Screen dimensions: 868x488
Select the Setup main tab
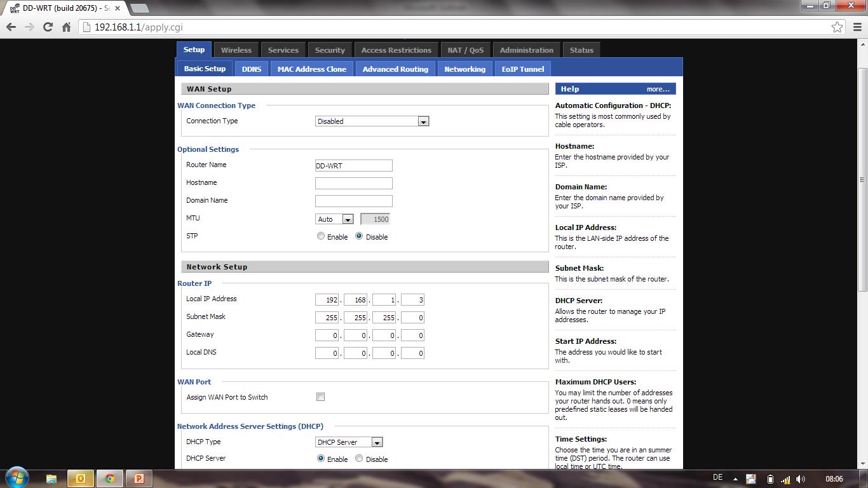click(x=194, y=50)
